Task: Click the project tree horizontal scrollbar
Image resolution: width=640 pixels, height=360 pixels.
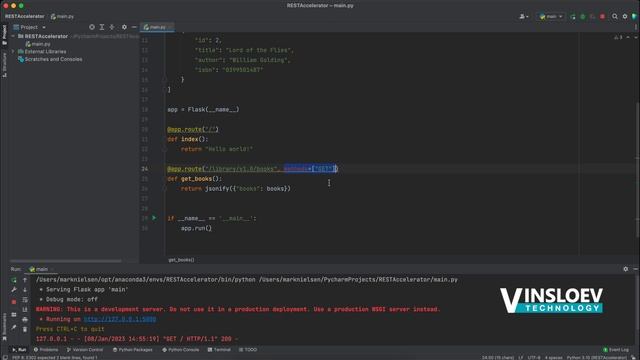Action: 66,261
